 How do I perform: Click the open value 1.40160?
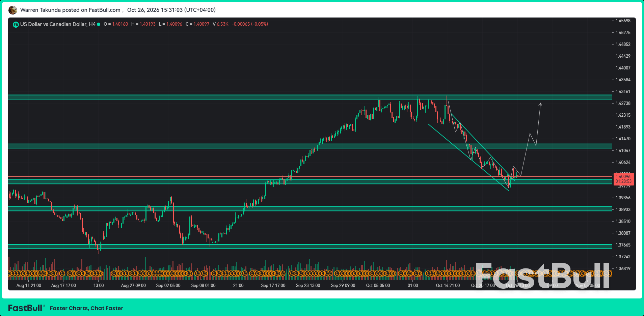tap(120, 24)
